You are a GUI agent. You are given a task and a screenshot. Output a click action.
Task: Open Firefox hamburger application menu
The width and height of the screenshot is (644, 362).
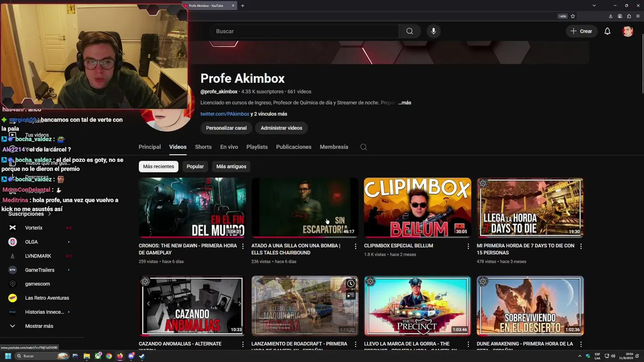click(x=638, y=16)
